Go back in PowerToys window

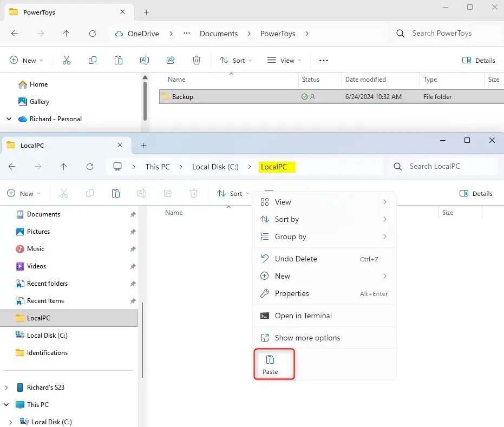click(15, 34)
